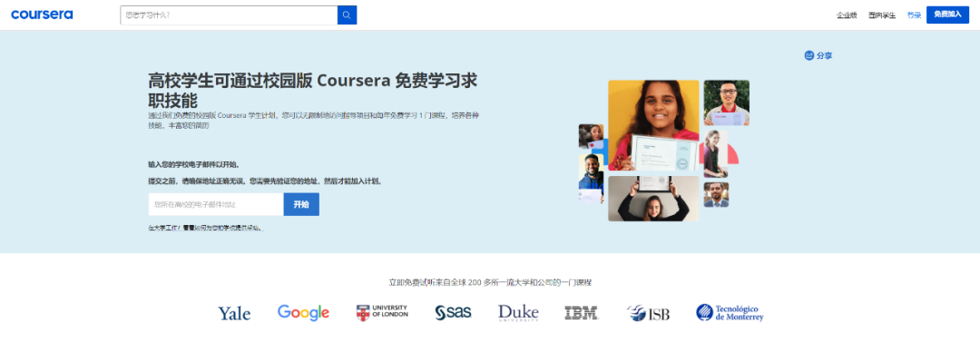
Task: Click the photo of girl holding certificate
Action: (x=653, y=126)
